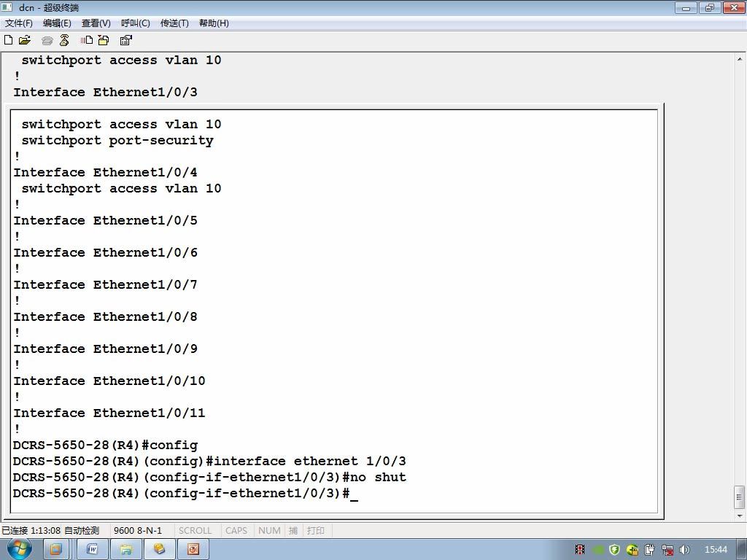Click the film-strip tray icon
This screenshot has height=560, width=747.
(580, 550)
